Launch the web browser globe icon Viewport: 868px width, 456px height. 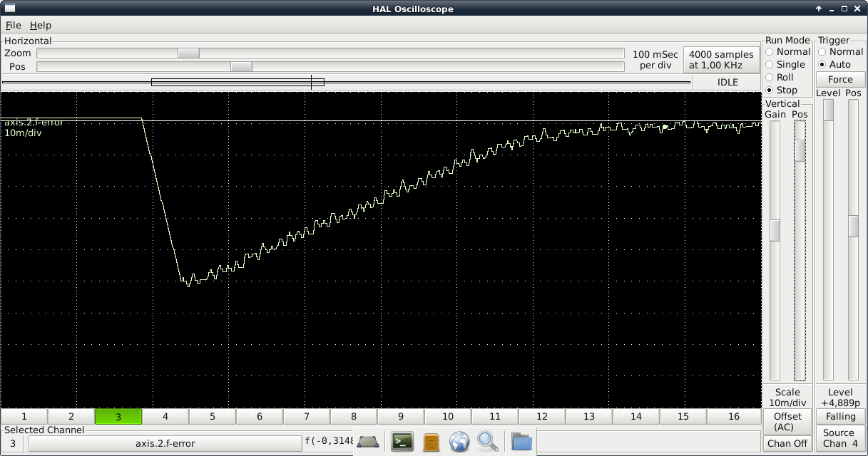click(x=459, y=442)
